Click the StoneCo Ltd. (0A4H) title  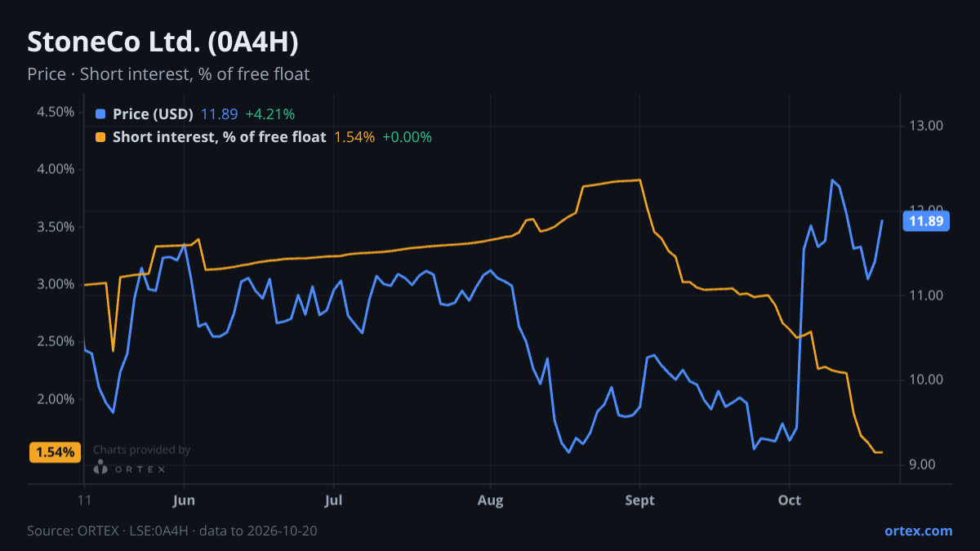coord(163,42)
